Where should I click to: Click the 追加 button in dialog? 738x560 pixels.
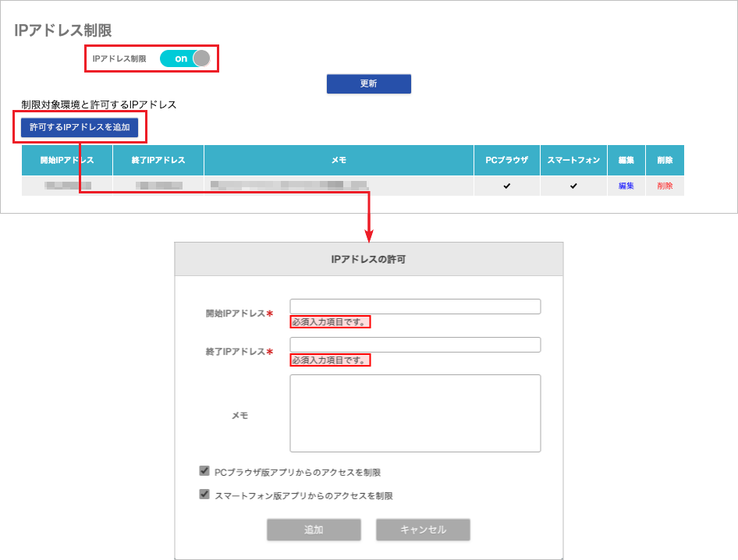pos(314,530)
